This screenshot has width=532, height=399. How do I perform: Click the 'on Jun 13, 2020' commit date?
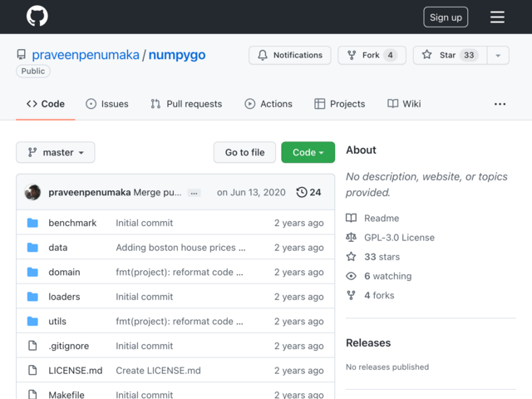(x=251, y=192)
